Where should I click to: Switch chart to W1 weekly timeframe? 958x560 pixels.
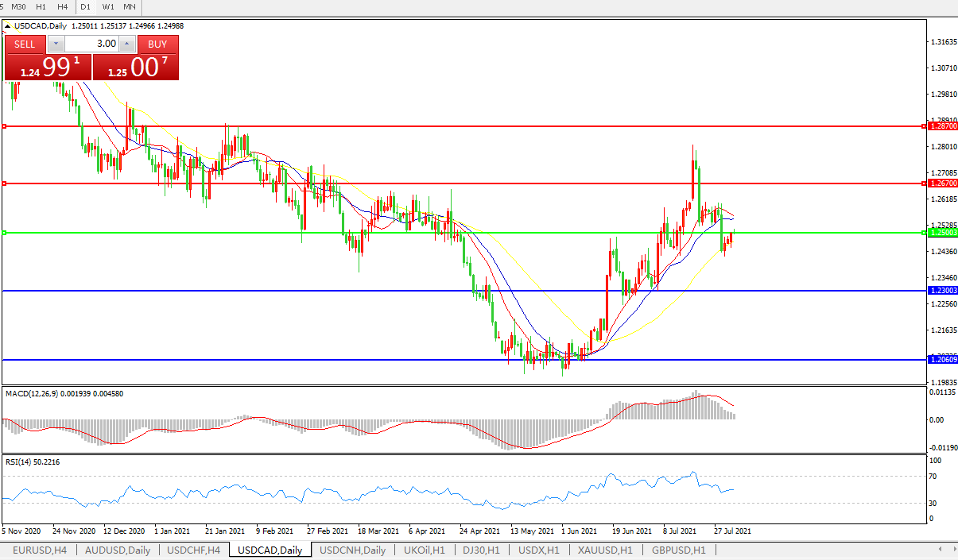click(x=108, y=6)
